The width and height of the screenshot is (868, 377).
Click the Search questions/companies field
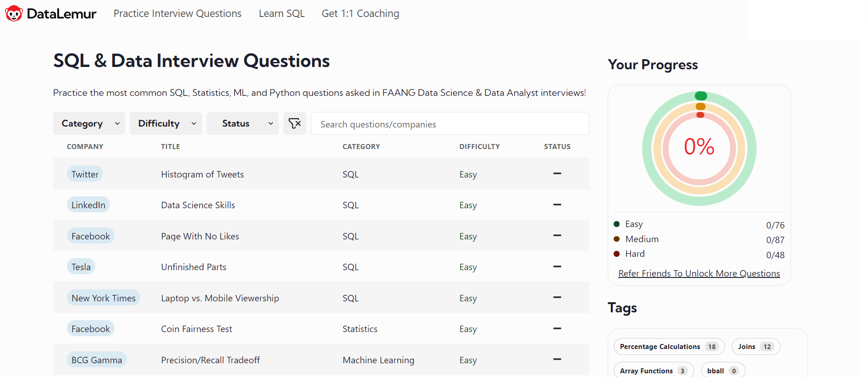coord(450,124)
